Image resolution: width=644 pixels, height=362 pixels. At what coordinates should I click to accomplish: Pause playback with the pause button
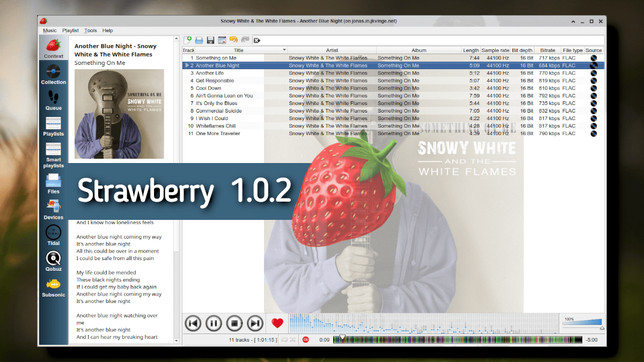(x=214, y=323)
